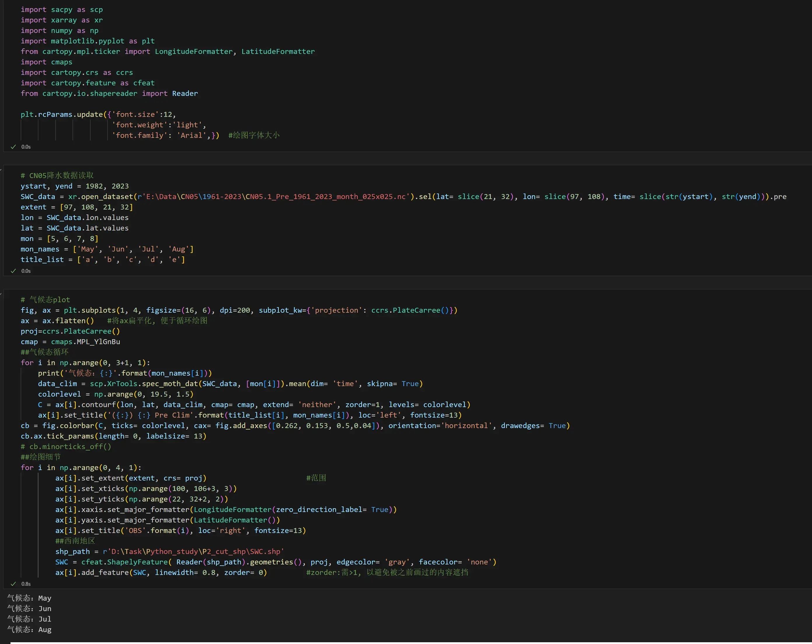Click the 'cmap = cmaps.MPL_YlGnBu' line

click(71, 342)
